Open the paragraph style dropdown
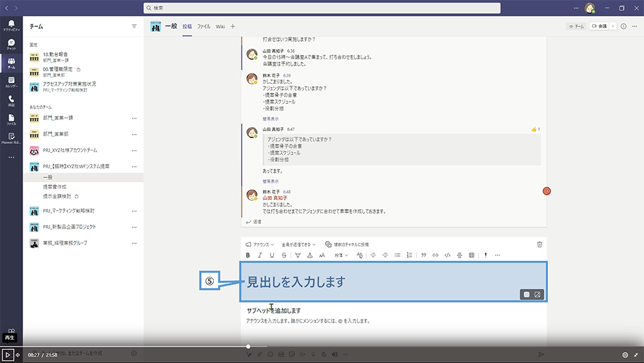The height and width of the screenshot is (363, 644). click(x=341, y=255)
